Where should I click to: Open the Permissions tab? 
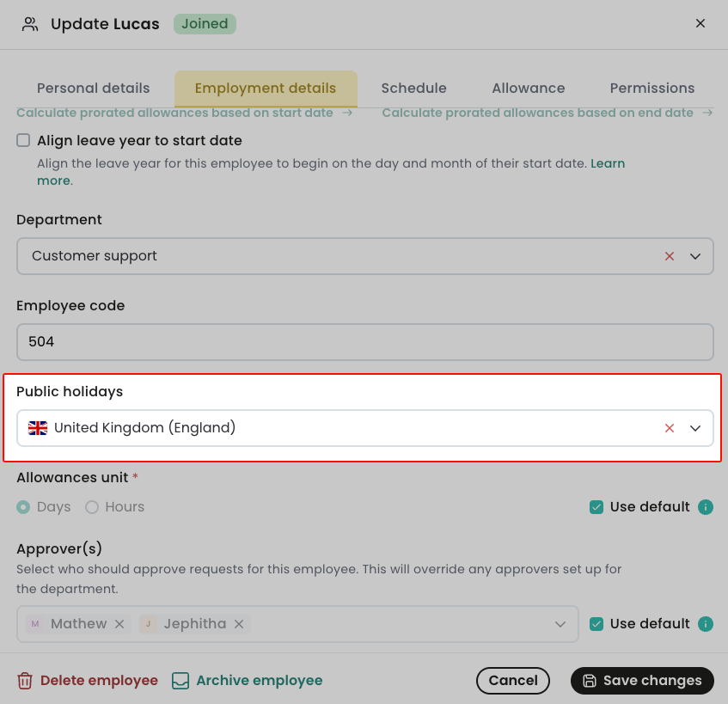(x=652, y=88)
